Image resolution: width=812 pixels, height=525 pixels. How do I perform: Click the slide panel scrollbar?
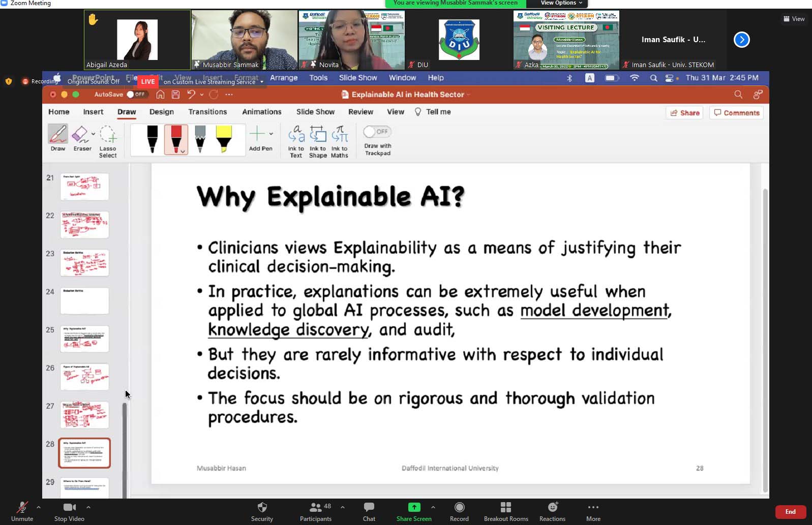(125, 450)
